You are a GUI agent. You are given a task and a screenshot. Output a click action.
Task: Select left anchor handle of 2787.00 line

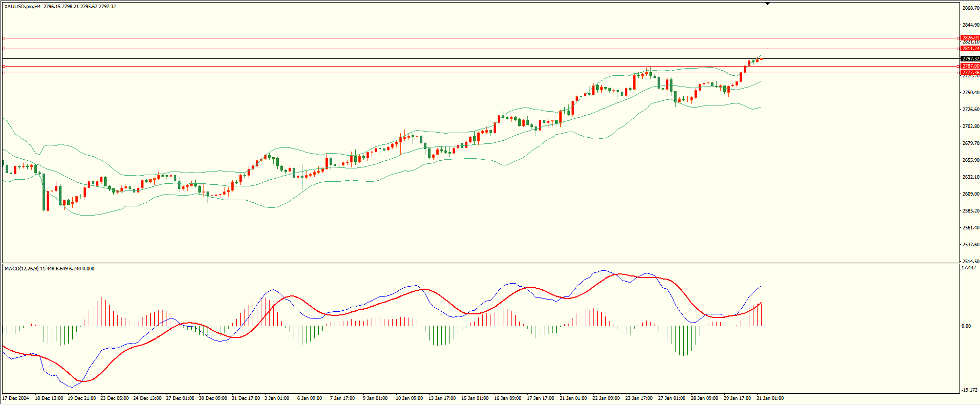4,66
